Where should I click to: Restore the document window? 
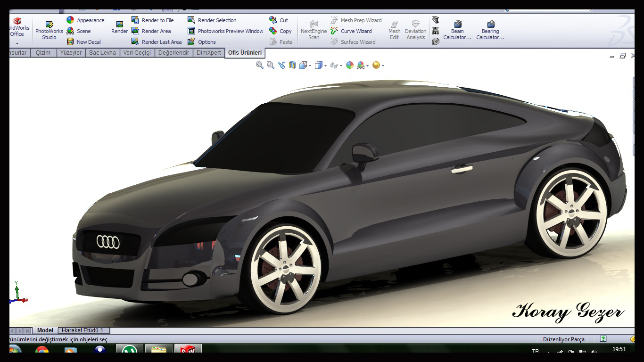622,56
